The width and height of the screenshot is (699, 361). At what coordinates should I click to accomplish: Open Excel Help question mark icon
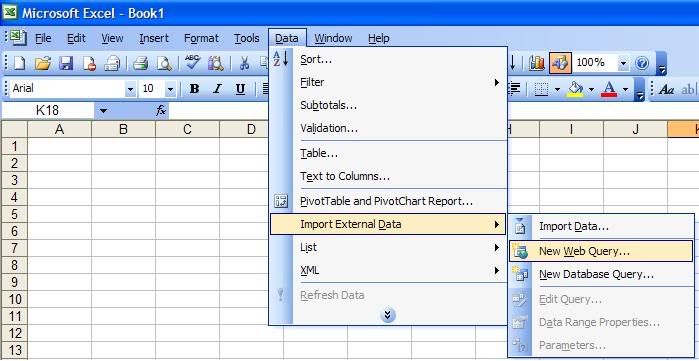(642, 63)
